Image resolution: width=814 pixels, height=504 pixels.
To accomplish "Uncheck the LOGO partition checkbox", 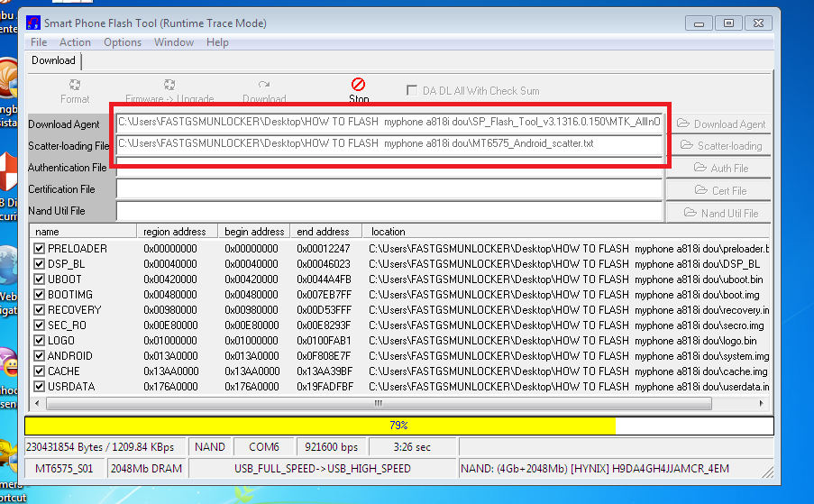I will (x=39, y=341).
